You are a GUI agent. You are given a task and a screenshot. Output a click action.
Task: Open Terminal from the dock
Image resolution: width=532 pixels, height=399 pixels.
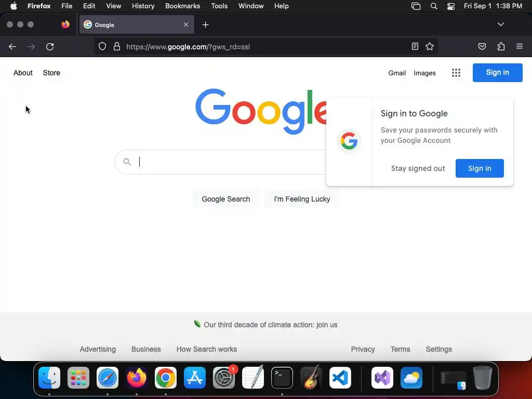[282, 378]
